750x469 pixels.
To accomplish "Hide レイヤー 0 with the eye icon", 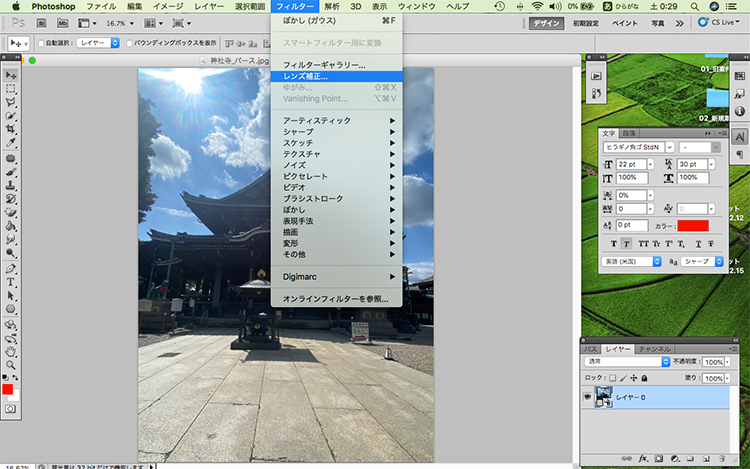I will click(587, 397).
